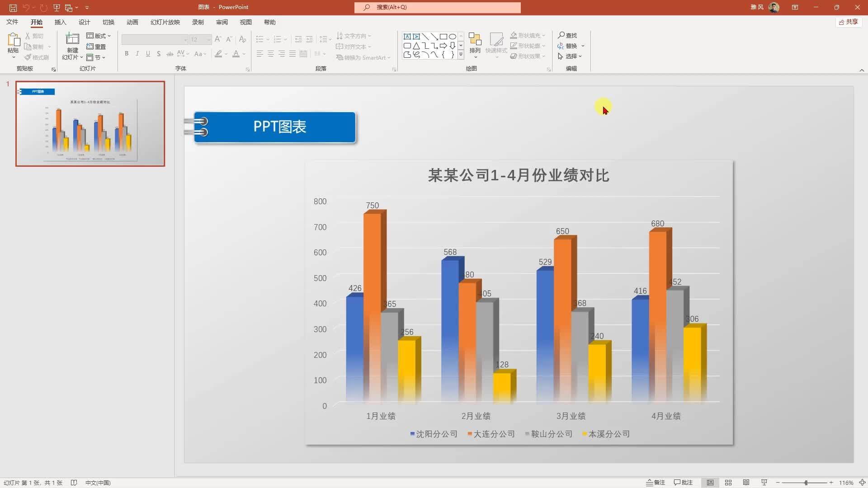Select normal view toggle in status bar
The width and height of the screenshot is (868, 488).
pyautogui.click(x=710, y=483)
